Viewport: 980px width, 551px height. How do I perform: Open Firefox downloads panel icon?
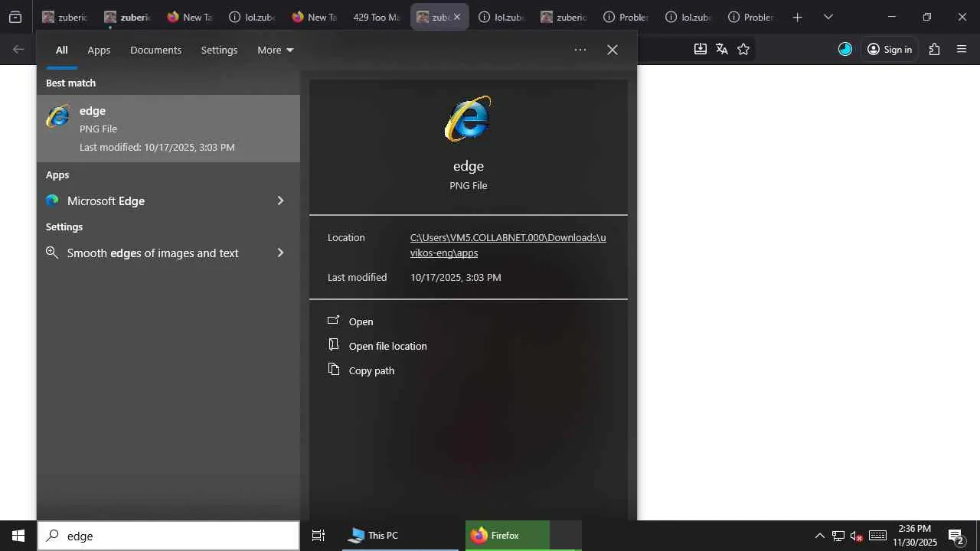700,49
